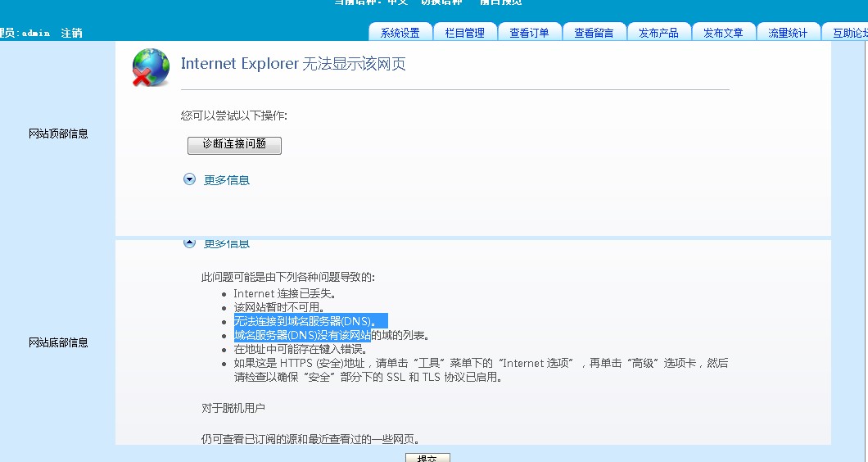
Task: Click the globe error icon
Action: (x=150, y=67)
